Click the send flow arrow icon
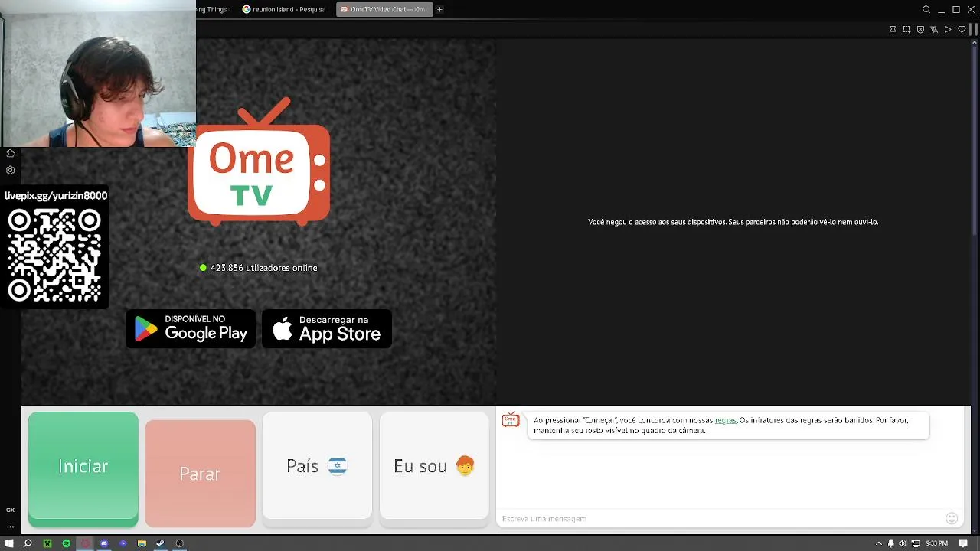The image size is (980, 551). click(x=948, y=29)
